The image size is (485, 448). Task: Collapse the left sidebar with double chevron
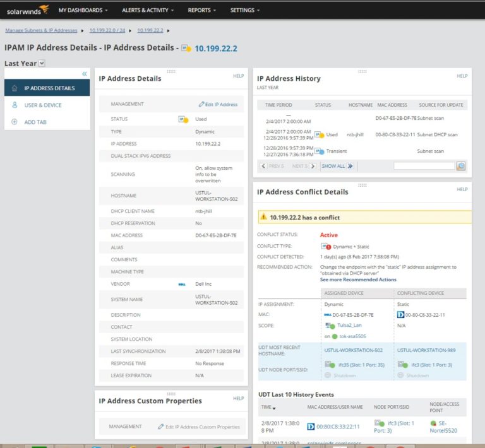pos(85,74)
